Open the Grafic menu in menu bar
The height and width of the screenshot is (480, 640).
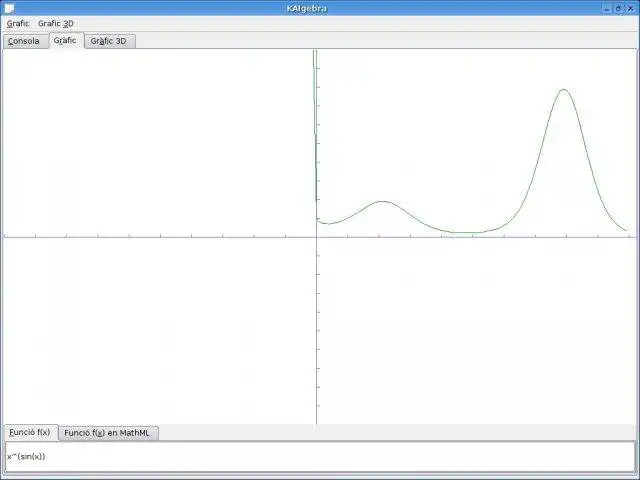tap(18, 24)
